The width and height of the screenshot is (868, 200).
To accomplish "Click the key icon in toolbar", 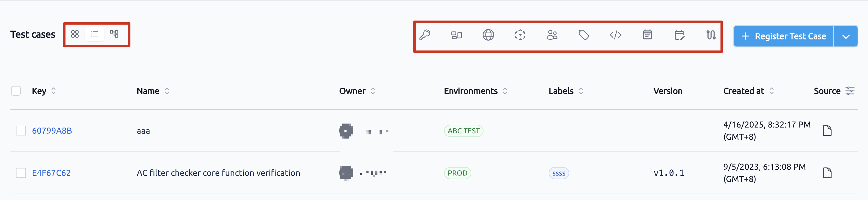I will tap(425, 35).
